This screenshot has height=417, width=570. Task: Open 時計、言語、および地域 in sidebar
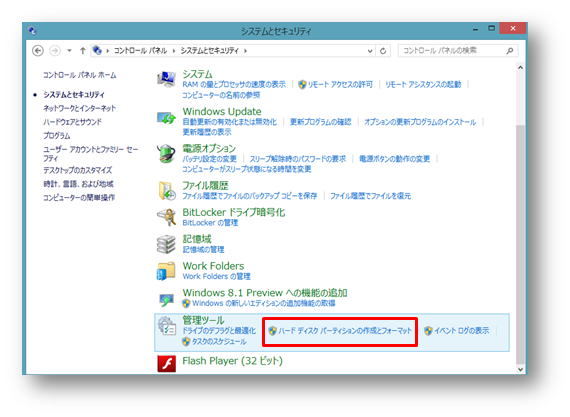point(78,184)
